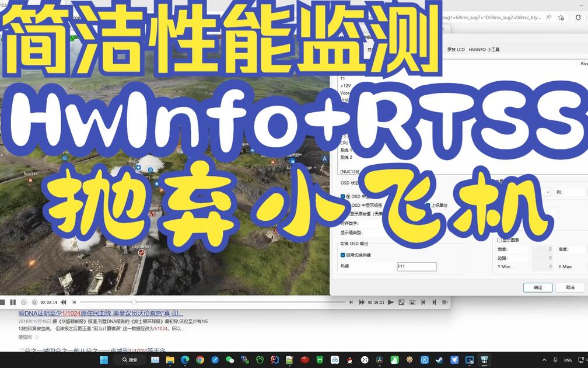Viewport: 588px width, 368px height.
Task: Pause the video with the pause button
Action: click(x=13, y=302)
